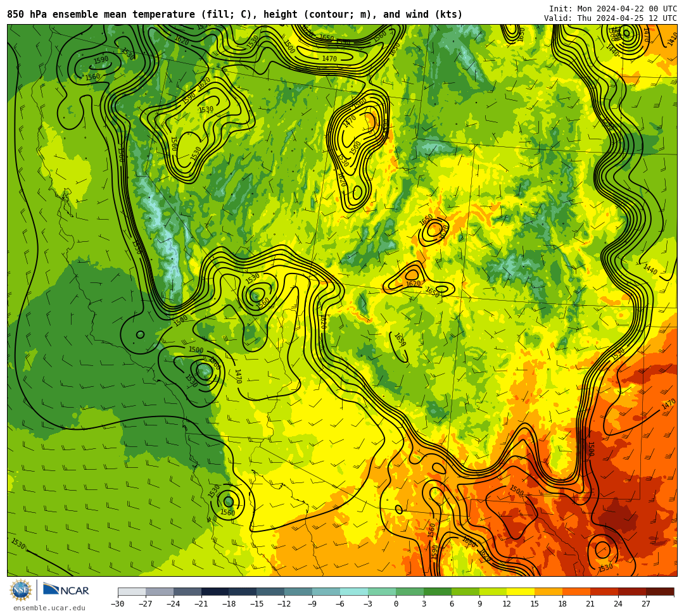Click the 12 colorbar tick label
684x616 pixels.
pos(507,604)
